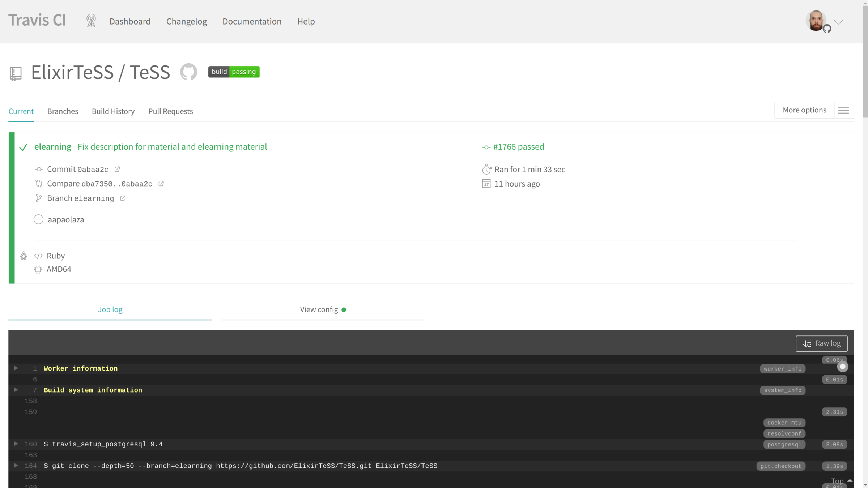Open external link icon next to Commit 0abaa2c
868x488 pixels.
coord(117,169)
